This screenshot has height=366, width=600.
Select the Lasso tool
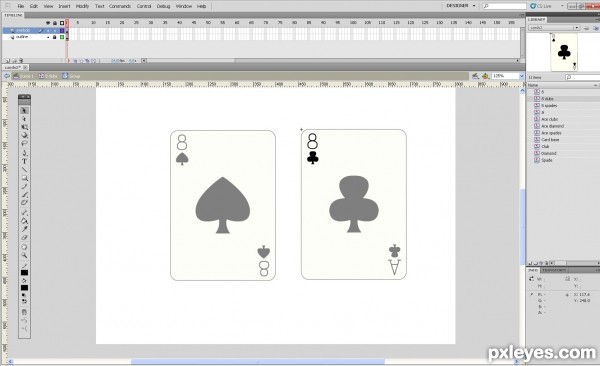(x=24, y=144)
